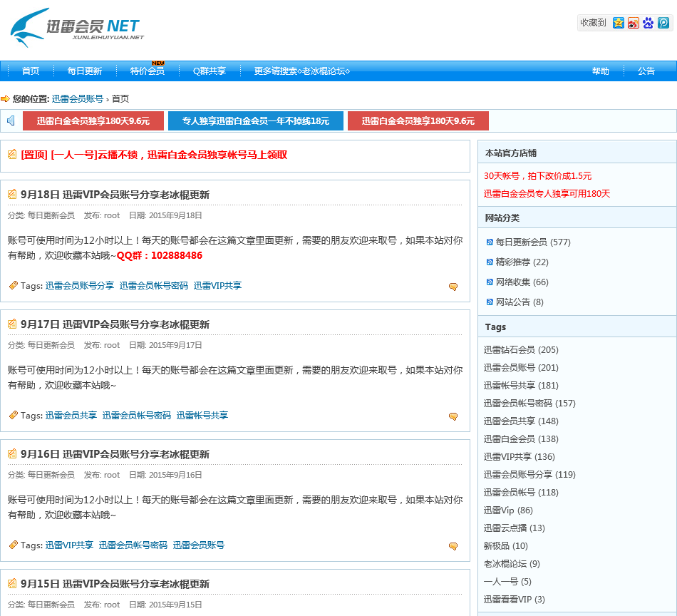Click the Sina Weibo share icon

(x=634, y=23)
